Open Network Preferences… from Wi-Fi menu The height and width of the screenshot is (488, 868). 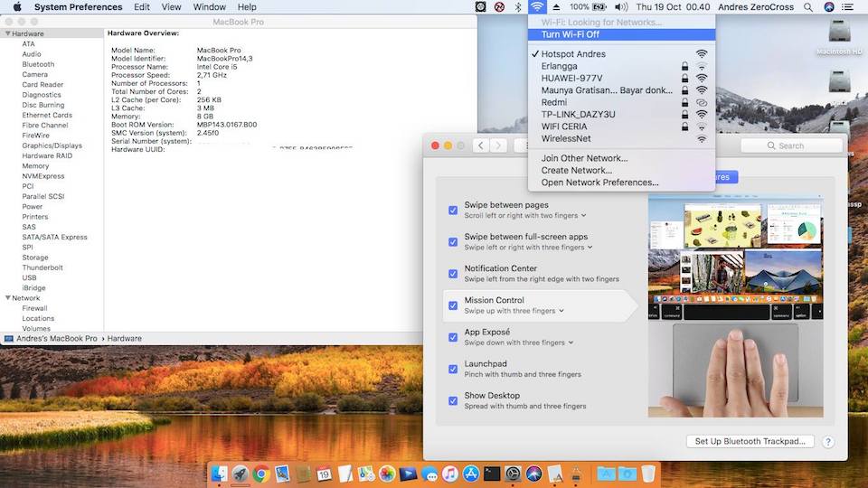click(622, 183)
